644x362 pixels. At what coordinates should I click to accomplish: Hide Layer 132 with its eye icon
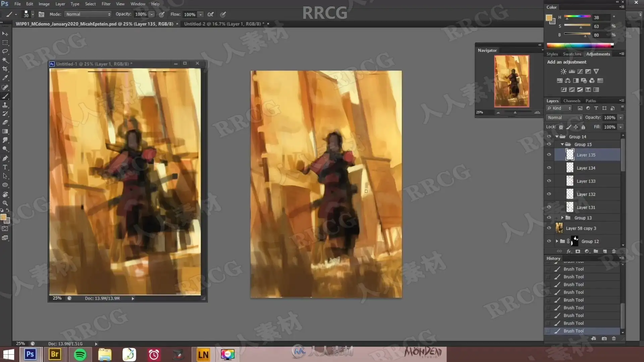[549, 194]
